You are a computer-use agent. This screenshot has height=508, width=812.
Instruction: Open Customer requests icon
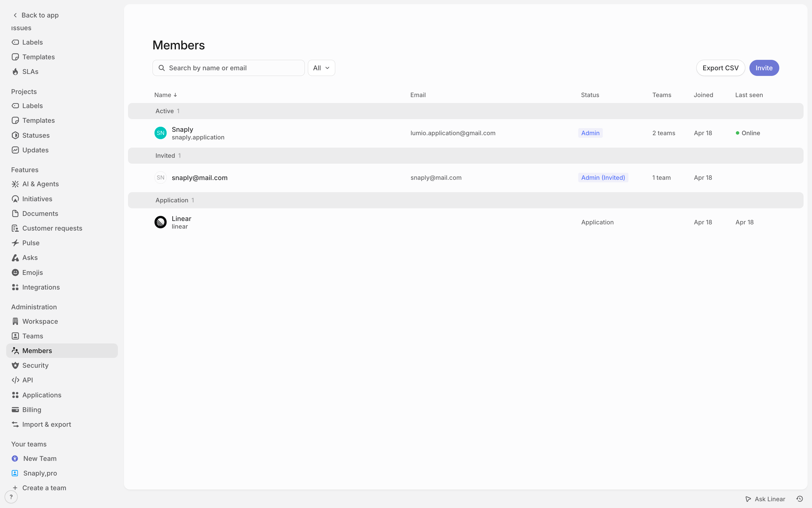pos(15,229)
